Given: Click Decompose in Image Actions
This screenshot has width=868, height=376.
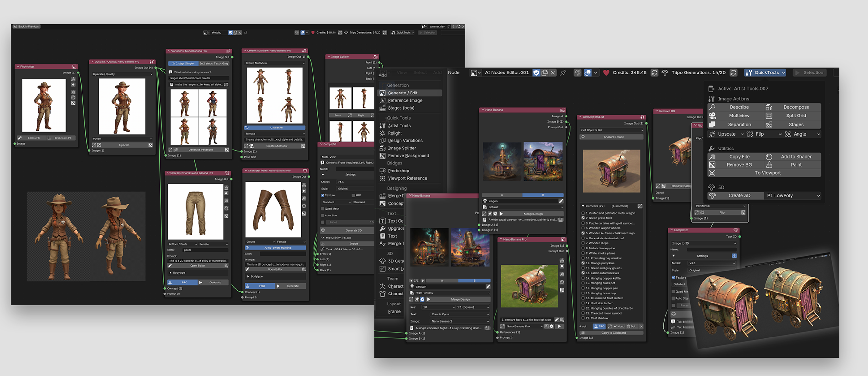Looking at the screenshot, I should click(793, 107).
